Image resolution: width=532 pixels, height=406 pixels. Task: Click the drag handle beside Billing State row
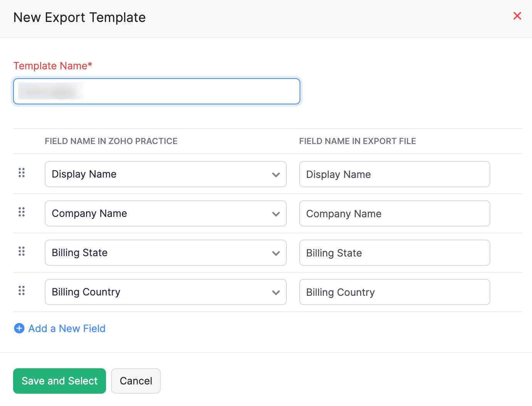(22, 252)
